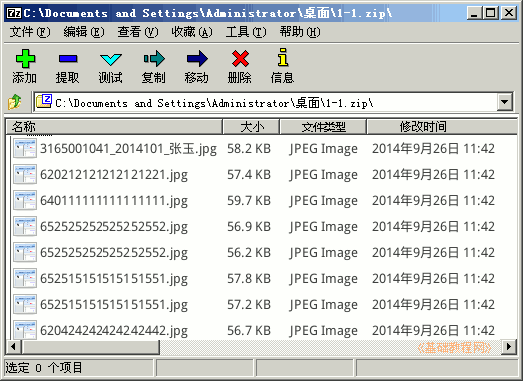Click the 56.2 KB size cell
Screen dimensions: 523x381
[249, 253]
